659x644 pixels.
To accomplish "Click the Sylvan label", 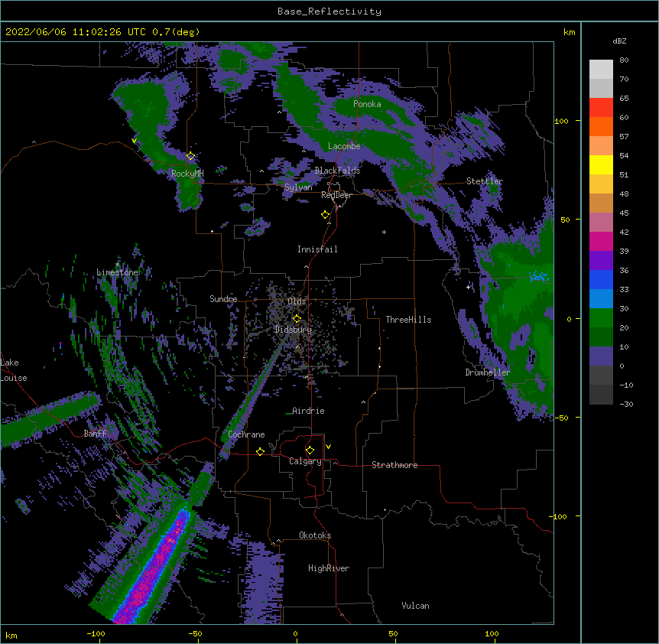I will [x=298, y=187].
